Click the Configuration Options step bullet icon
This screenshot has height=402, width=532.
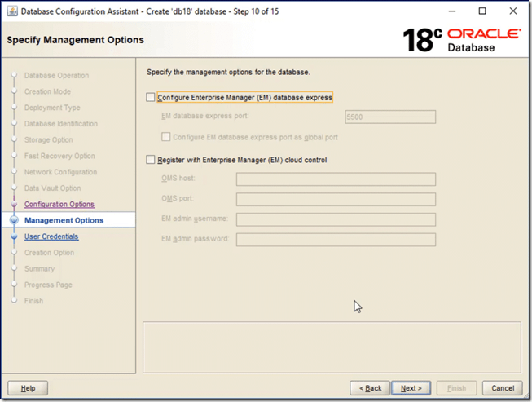pyautogui.click(x=14, y=205)
